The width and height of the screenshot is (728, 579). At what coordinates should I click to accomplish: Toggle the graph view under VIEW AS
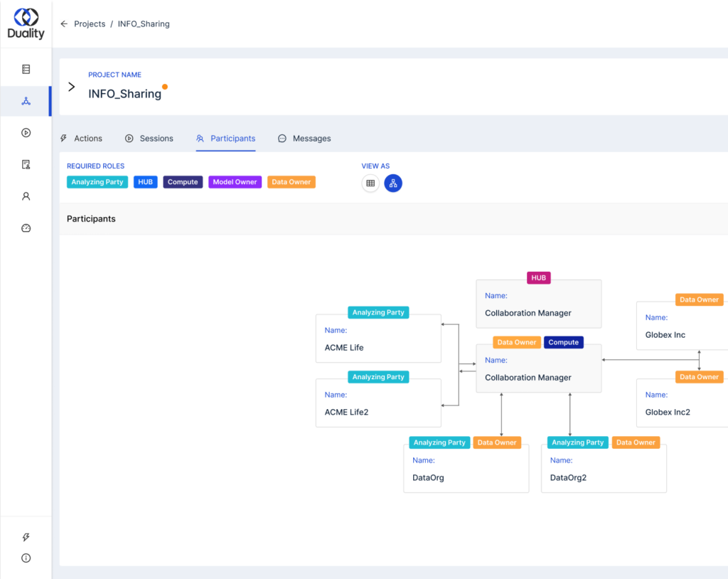pos(392,183)
